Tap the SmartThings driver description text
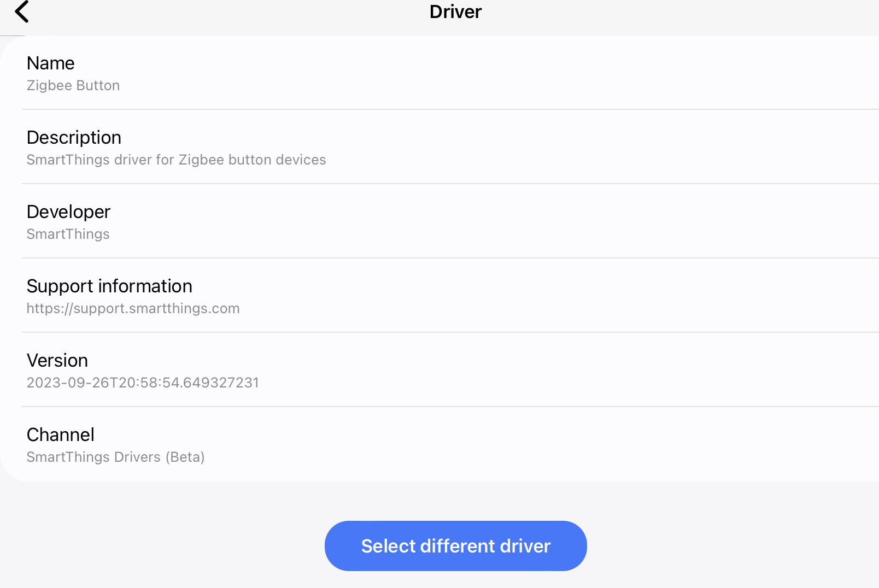The height and width of the screenshot is (588, 879). pyautogui.click(x=175, y=160)
